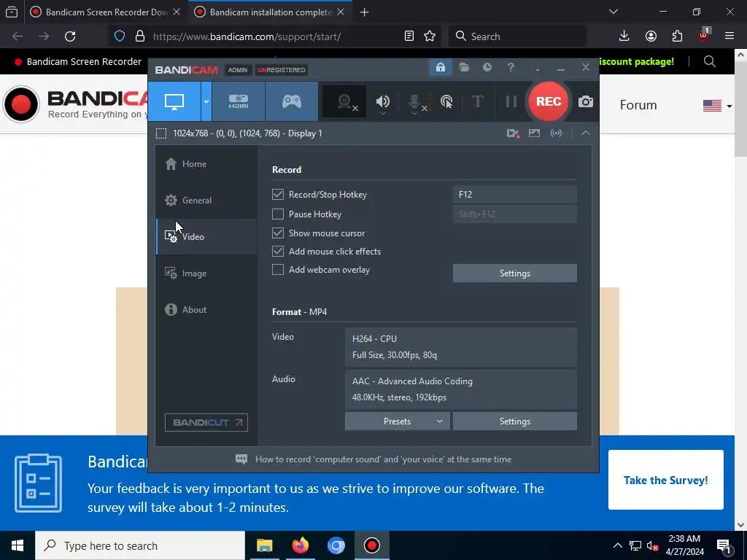The image size is (747, 560).
Task: Toggle mouse click effect icon
Action: click(446, 101)
